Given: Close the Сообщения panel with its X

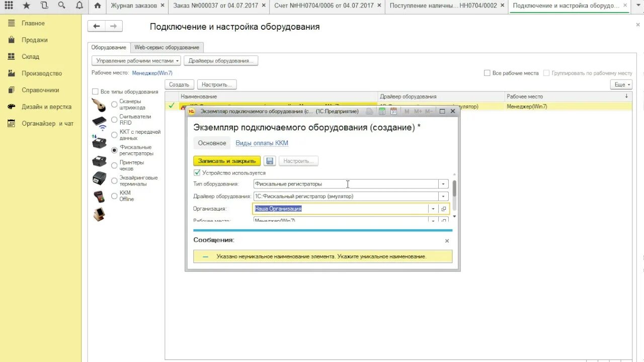Looking at the screenshot, I should coord(447,241).
